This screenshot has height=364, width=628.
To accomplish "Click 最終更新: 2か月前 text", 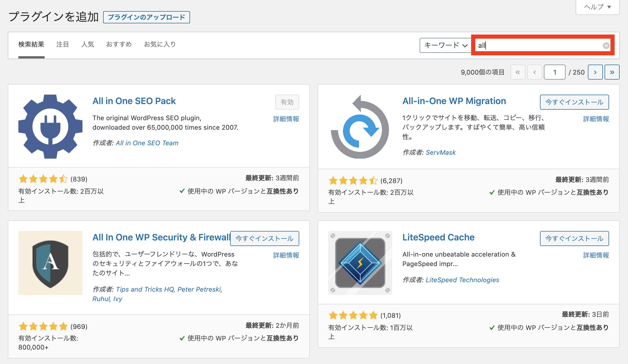I will pos(272,326).
